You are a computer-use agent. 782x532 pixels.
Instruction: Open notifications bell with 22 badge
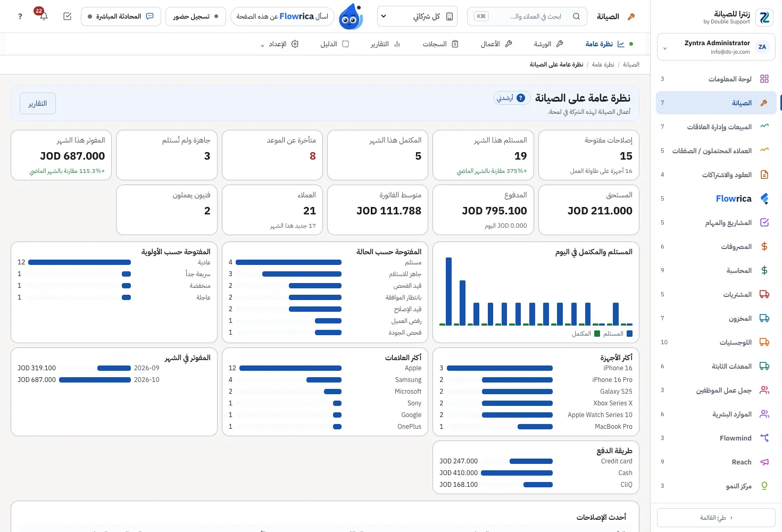(x=44, y=16)
